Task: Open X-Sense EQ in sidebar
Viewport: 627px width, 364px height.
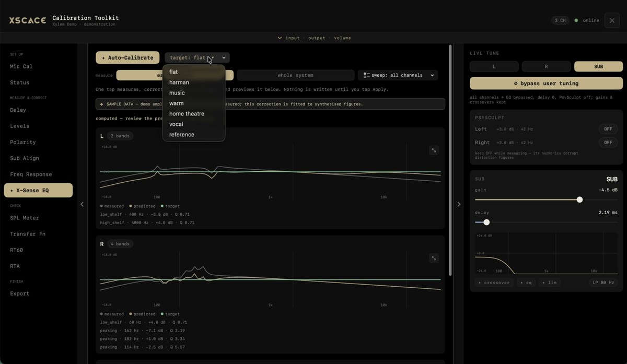Action: tap(38, 191)
